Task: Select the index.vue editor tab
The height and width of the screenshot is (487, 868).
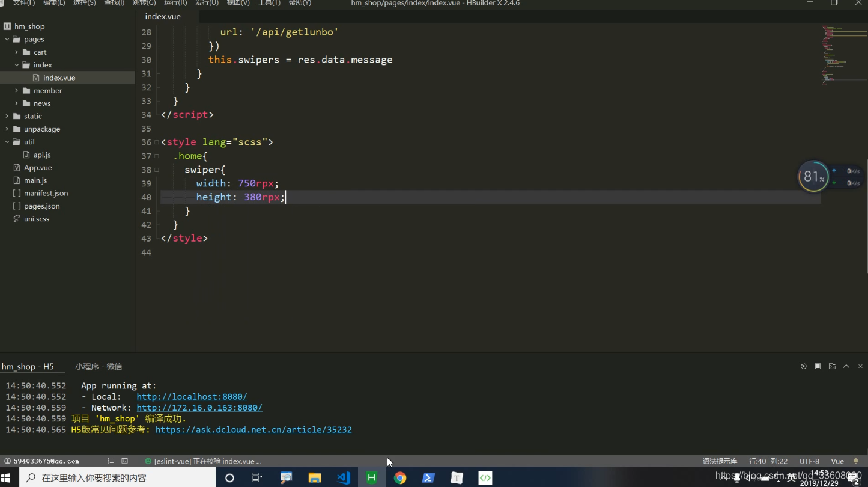Action: click(163, 17)
